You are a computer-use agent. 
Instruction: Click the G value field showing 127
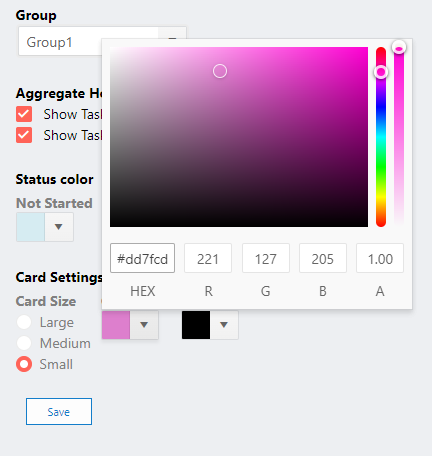[x=266, y=258]
